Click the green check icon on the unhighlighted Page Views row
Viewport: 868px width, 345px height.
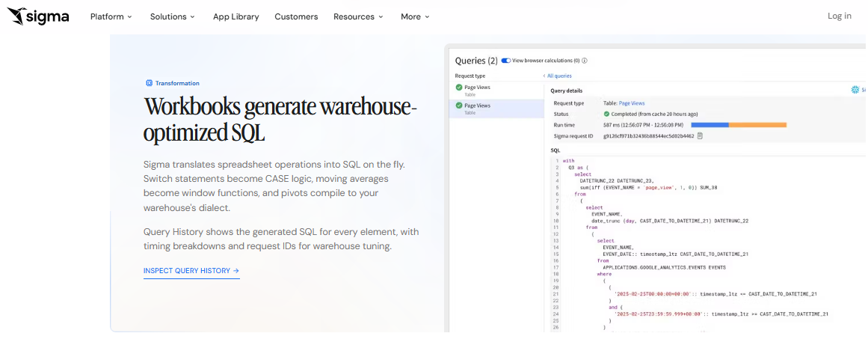459,88
